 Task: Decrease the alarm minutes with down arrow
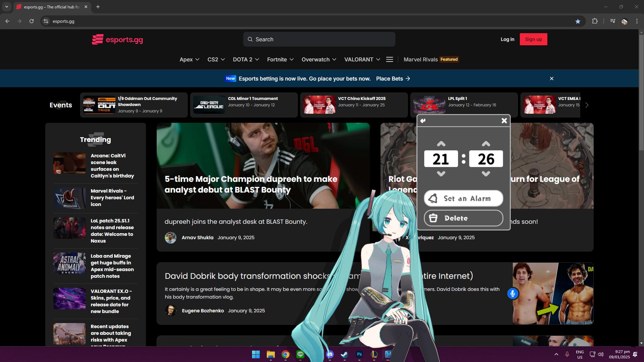(486, 174)
